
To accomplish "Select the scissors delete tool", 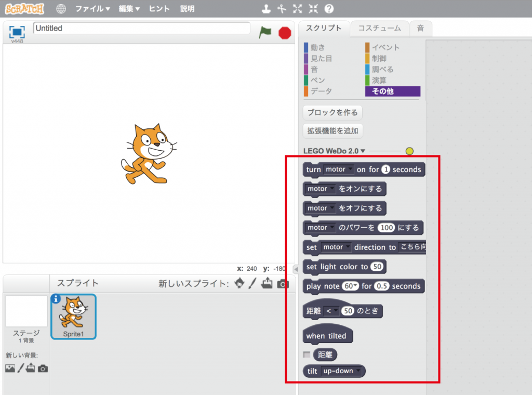I will pyautogui.click(x=282, y=9).
